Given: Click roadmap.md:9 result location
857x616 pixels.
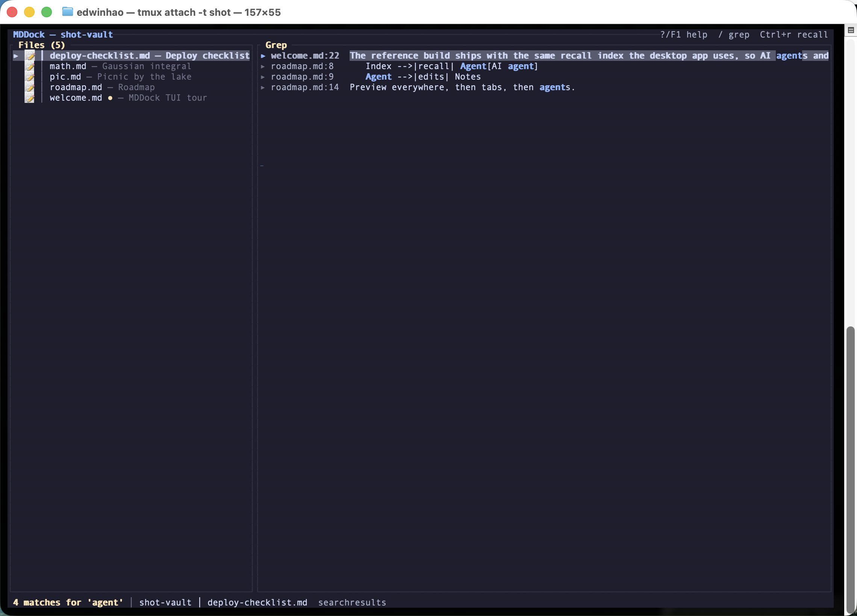Looking at the screenshot, I should click(302, 77).
